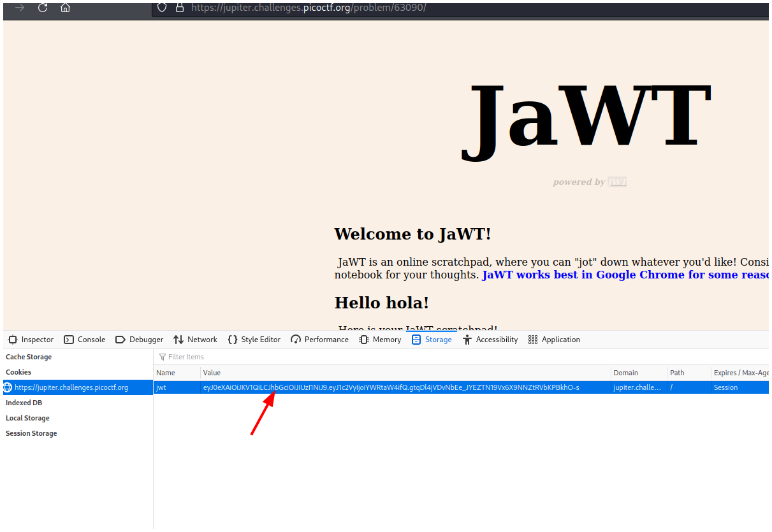This screenshot has width=772, height=532.
Task: Click the padlock site security icon
Action: click(180, 8)
